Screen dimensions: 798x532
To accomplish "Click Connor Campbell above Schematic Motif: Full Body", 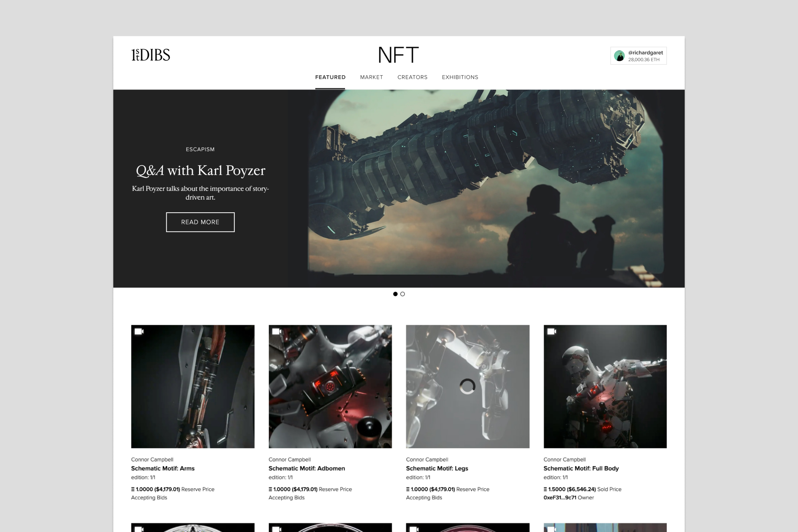I will tap(564, 459).
